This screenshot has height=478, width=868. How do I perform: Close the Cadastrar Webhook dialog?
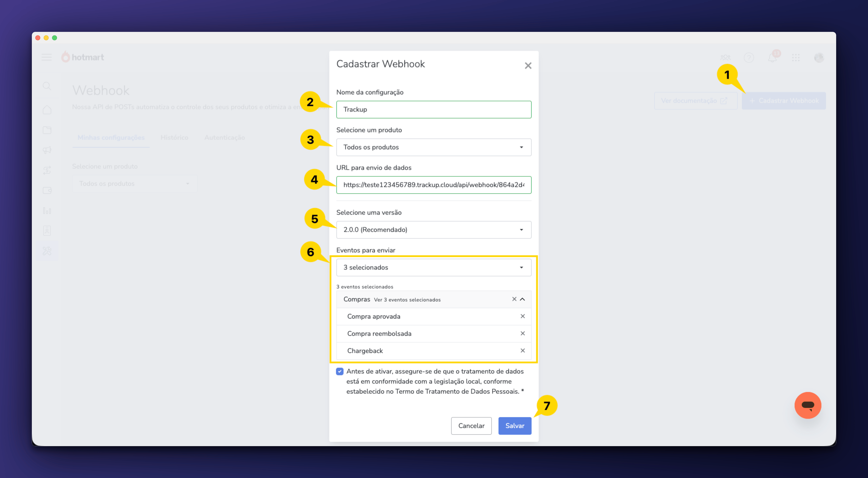point(528,66)
